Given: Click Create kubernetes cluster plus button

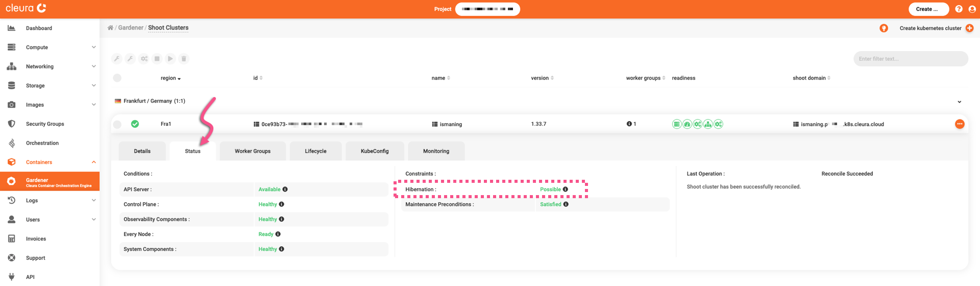Looking at the screenshot, I should click(x=969, y=28).
